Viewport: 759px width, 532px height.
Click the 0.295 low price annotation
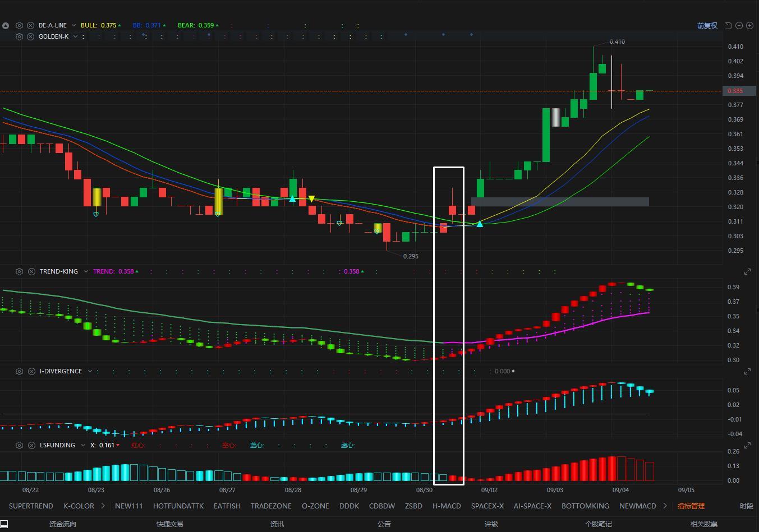411,256
